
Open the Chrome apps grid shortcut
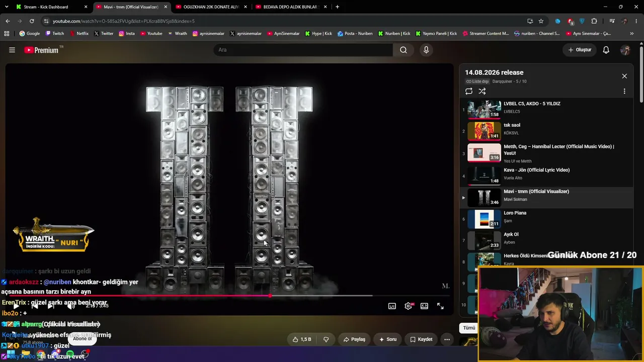pyautogui.click(x=7, y=34)
